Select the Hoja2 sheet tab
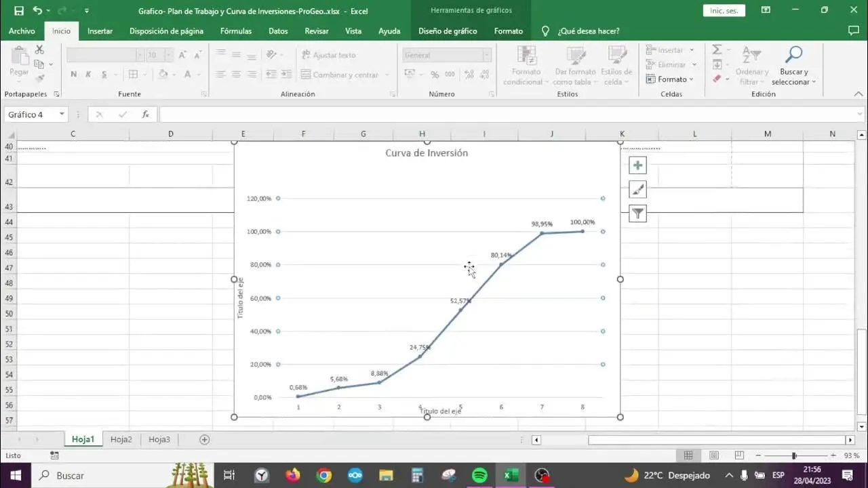Image resolution: width=868 pixels, height=488 pixels. 121,439
